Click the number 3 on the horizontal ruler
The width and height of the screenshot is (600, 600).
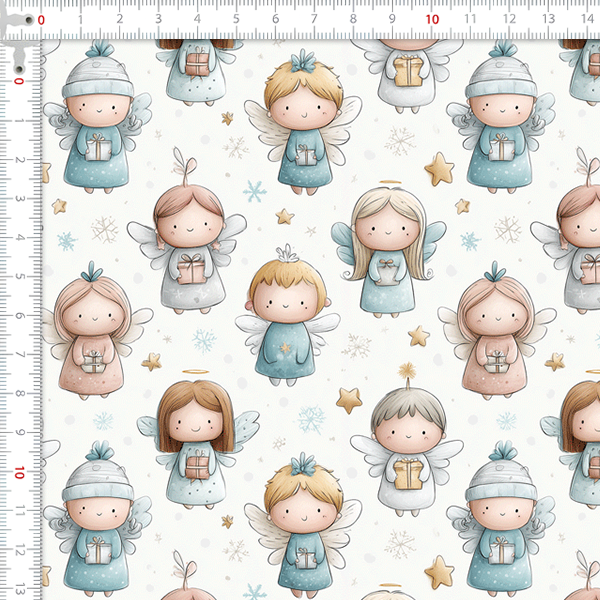coord(158,19)
